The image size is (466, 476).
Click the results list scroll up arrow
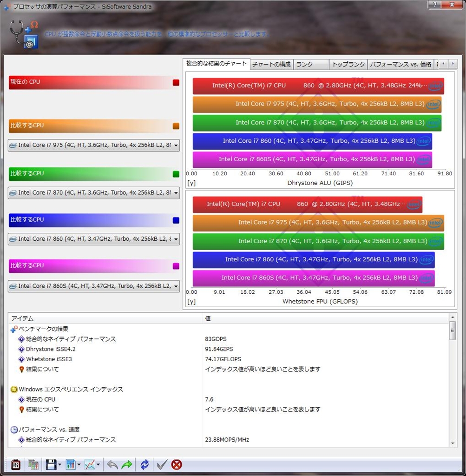(453, 317)
